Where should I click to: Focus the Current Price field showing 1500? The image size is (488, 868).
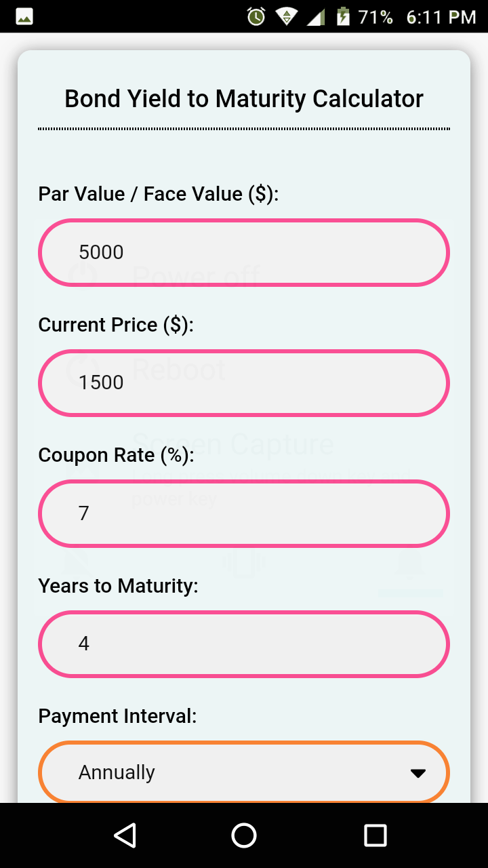[x=244, y=383]
